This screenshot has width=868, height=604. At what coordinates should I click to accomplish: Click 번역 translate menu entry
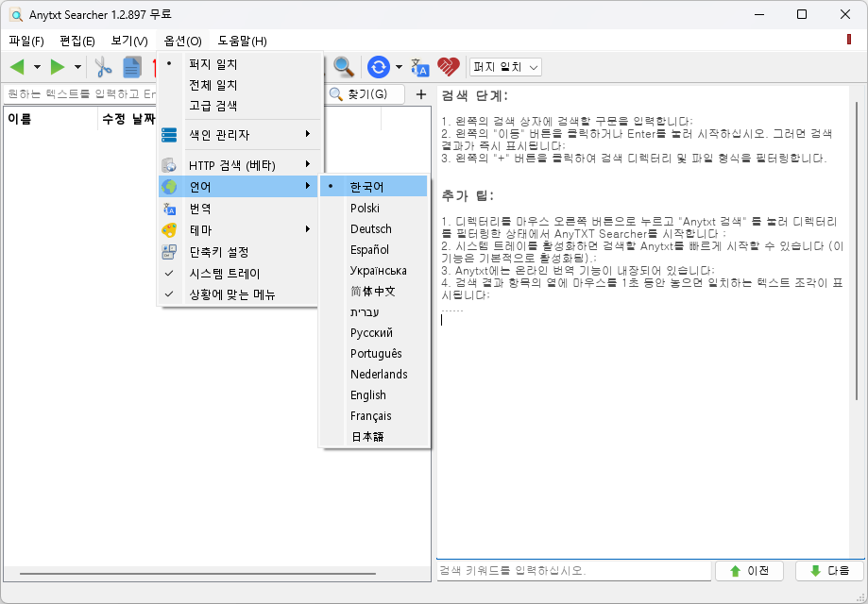point(238,209)
